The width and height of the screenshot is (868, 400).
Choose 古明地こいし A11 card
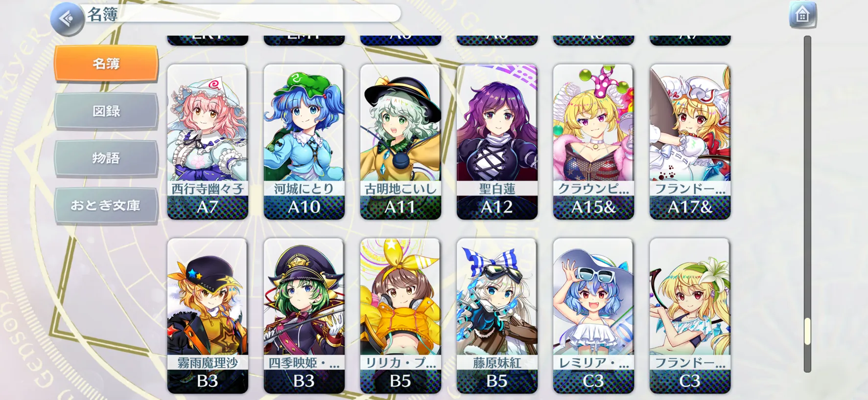[x=400, y=142]
